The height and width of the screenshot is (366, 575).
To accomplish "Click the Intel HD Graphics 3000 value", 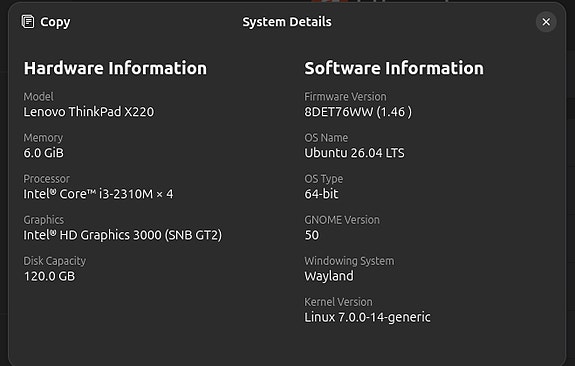I will [122, 235].
